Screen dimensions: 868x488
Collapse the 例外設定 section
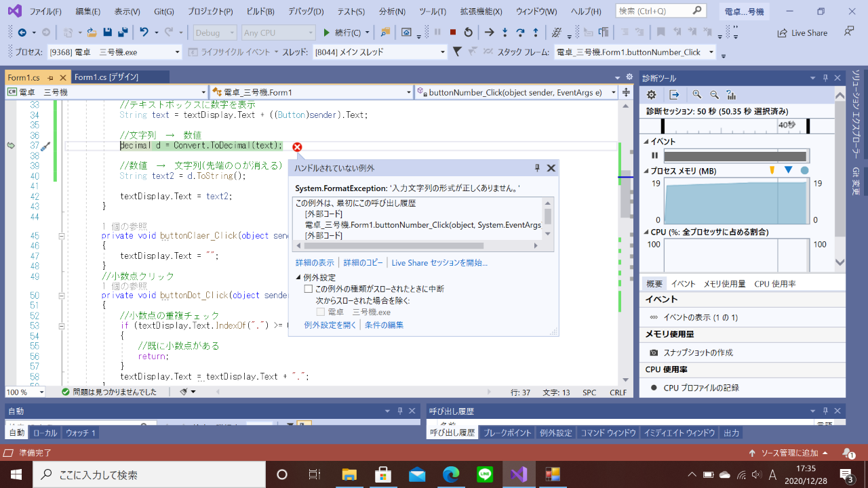click(298, 277)
